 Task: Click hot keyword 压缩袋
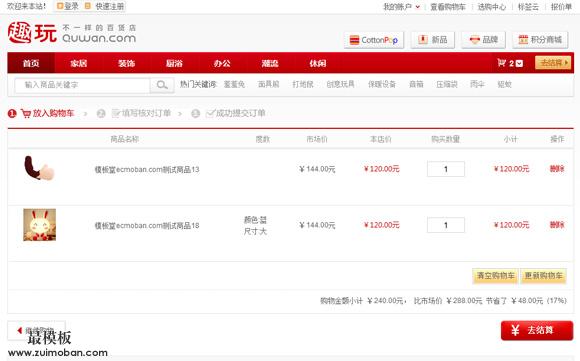447,84
